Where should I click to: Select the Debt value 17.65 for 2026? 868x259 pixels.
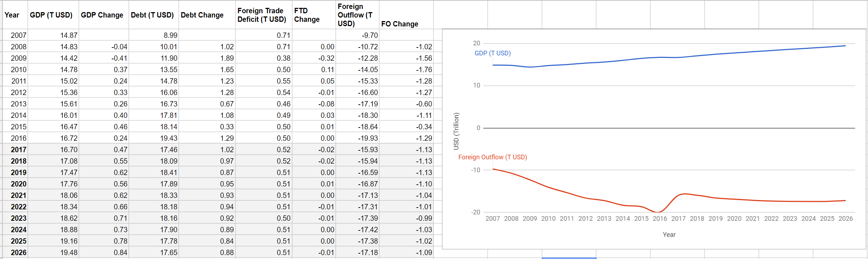153,252
